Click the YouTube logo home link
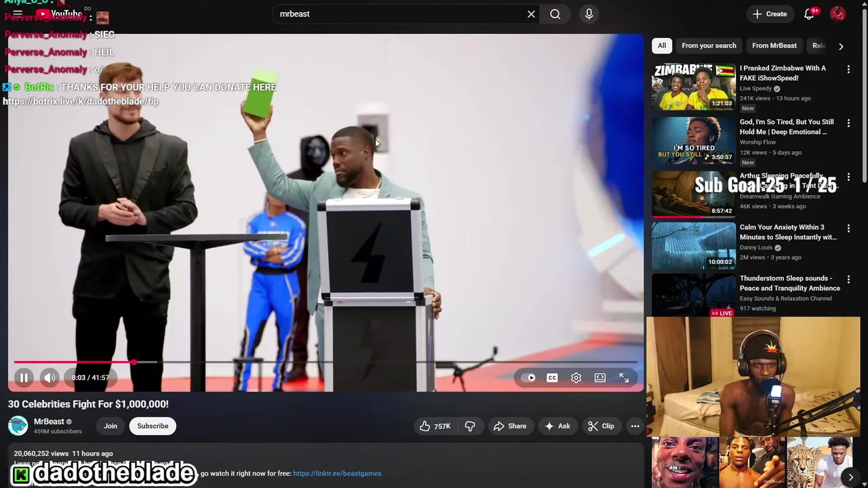 pyautogui.click(x=58, y=14)
